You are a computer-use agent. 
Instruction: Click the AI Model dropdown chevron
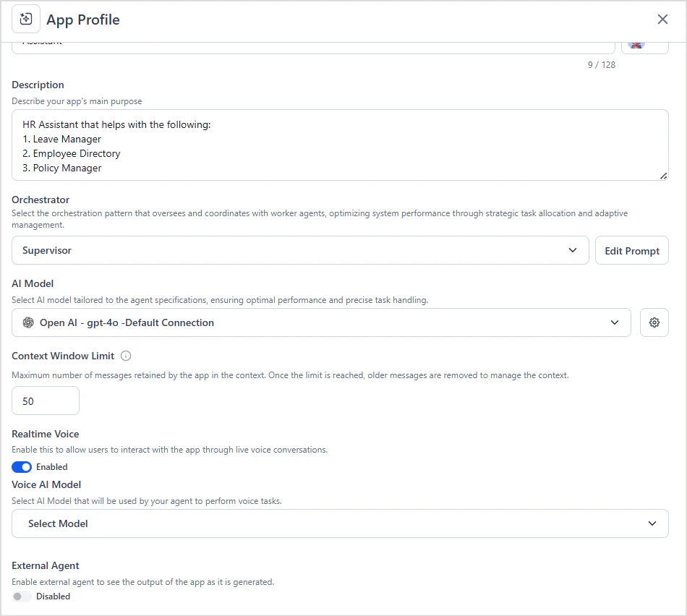615,322
